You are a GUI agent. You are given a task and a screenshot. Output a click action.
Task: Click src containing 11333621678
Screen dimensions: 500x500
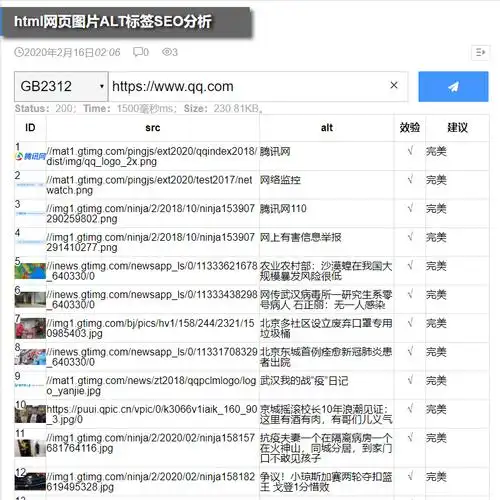click(x=152, y=271)
